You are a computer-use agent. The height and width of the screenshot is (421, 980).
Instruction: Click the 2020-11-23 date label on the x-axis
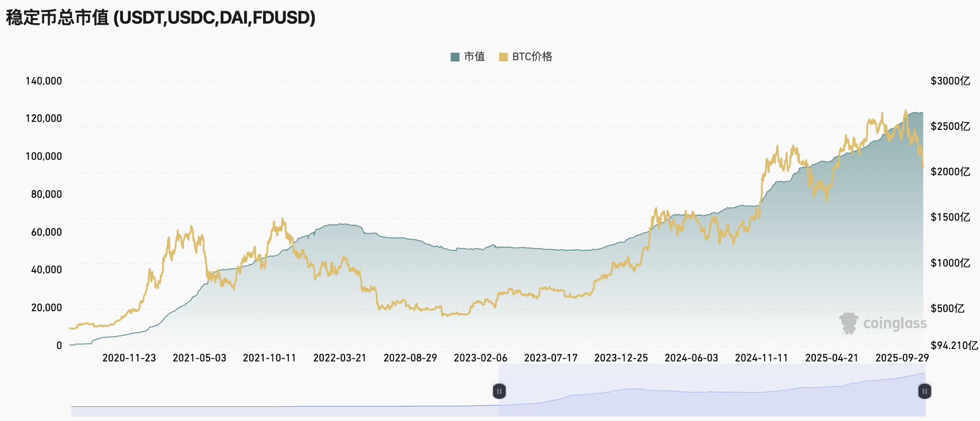pyautogui.click(x=129, y=358)
